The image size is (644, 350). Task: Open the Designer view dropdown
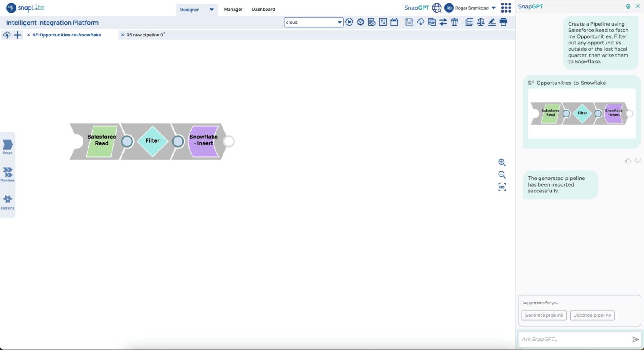pyautogui.click(x=212, y=9)
